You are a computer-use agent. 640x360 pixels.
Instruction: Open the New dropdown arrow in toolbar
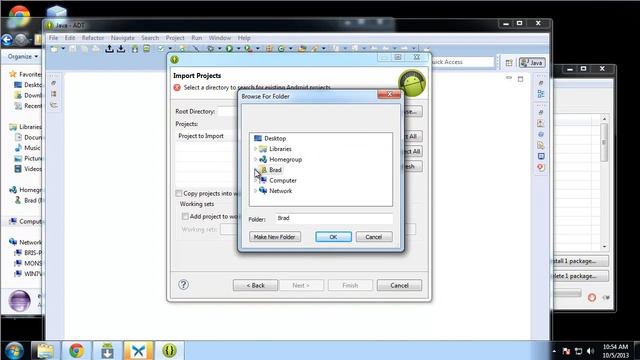[x=63, y=49]
